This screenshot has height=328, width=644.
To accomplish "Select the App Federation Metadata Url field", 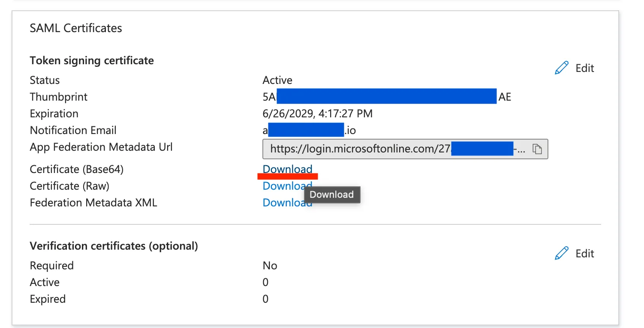I will (x=405, y=149).
